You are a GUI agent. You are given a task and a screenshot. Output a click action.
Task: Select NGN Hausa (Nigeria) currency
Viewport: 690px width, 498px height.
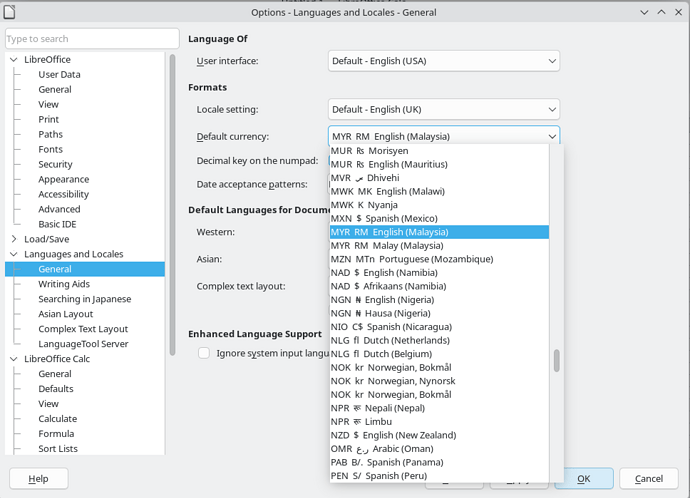pyautogui.click(x=439, y=313)
